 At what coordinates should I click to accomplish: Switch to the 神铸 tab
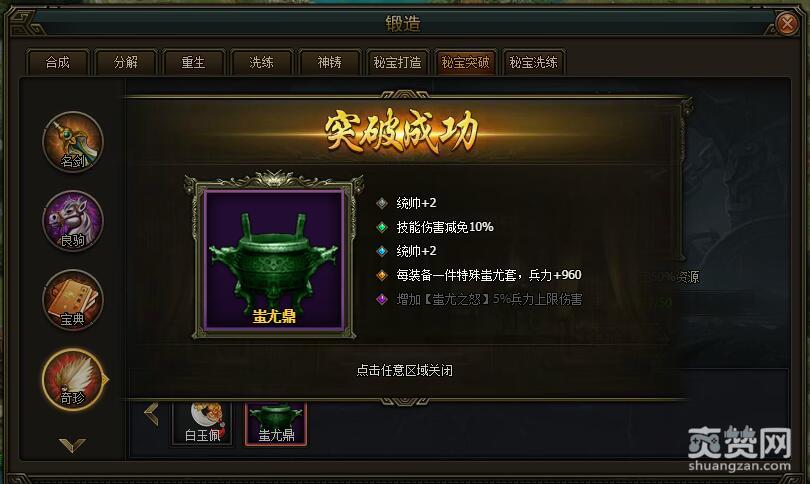pyautogui.click(x=330, y=63)
